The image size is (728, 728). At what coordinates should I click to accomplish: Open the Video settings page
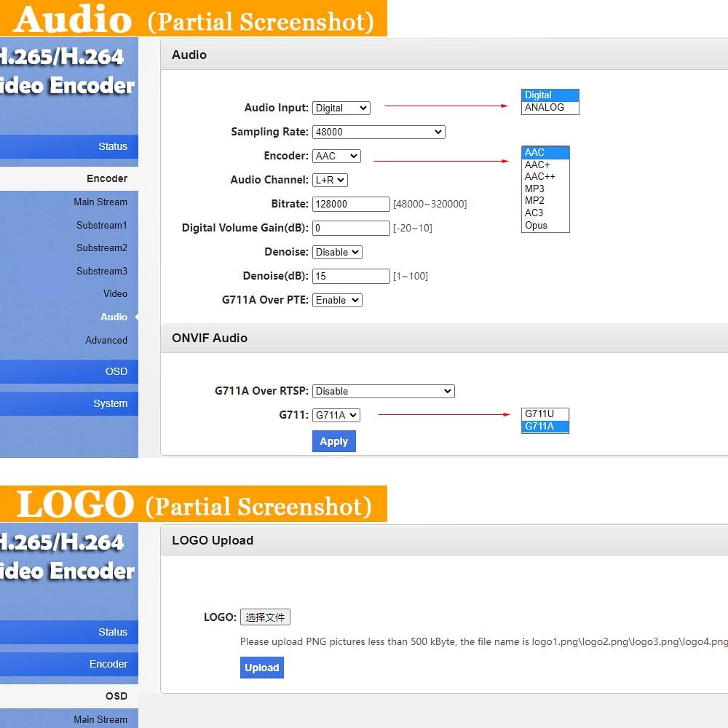click(x=115, y=293)
